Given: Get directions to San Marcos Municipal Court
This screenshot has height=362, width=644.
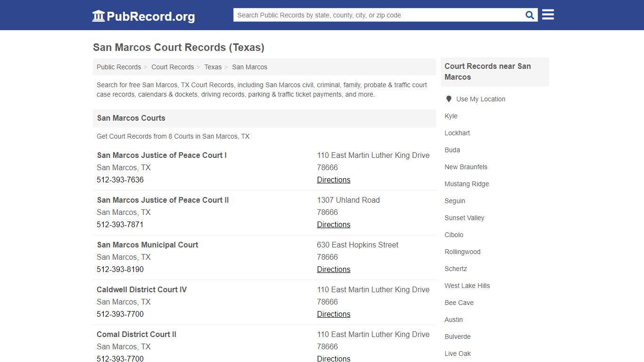Looking at the screenshot, I should (333, 269).
